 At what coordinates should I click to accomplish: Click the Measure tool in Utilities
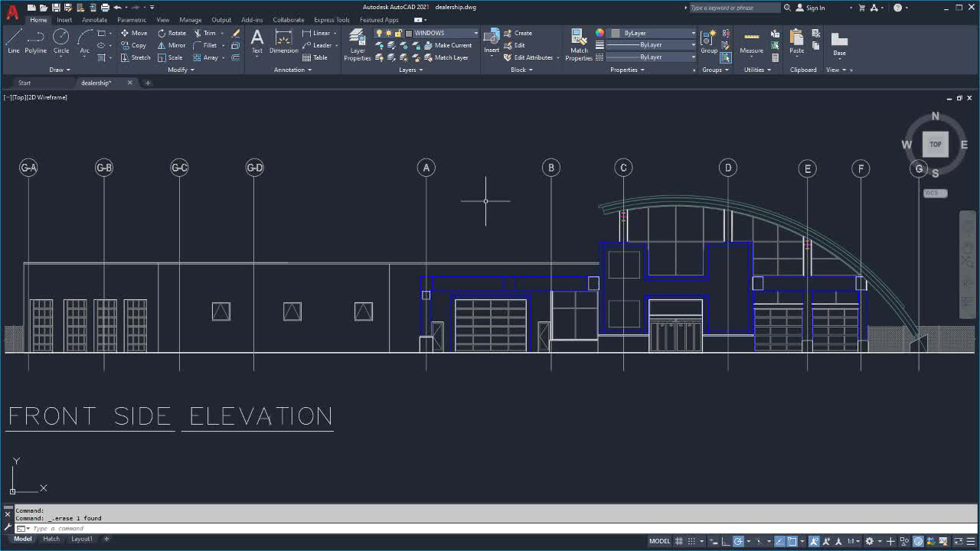pos(750,42)
